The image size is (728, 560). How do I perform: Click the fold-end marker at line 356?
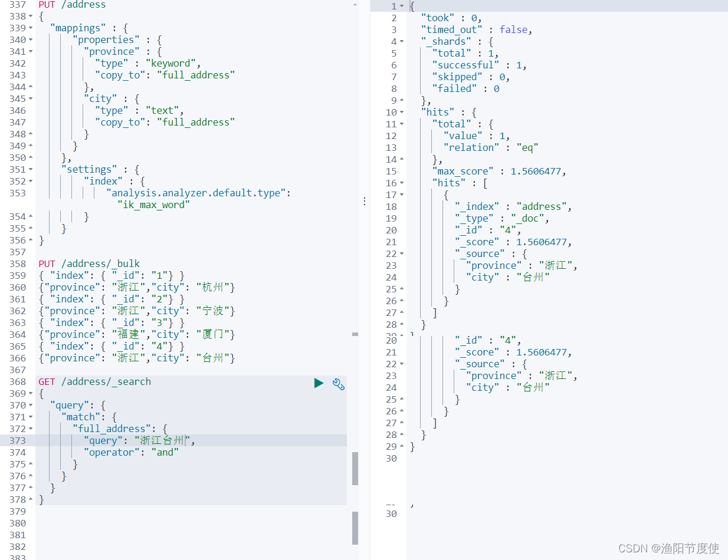(x=30, y=241)
